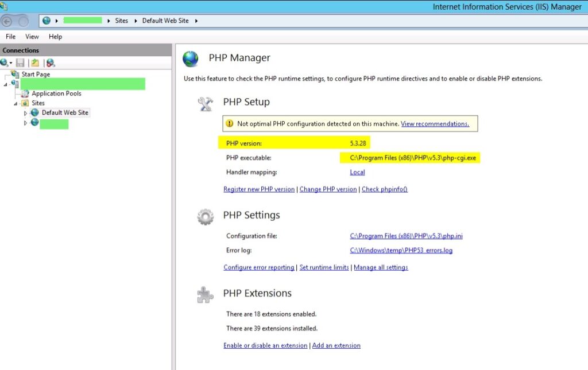Open breadcrumb arrow between Sites and Default Web Site

coord(136,21)
